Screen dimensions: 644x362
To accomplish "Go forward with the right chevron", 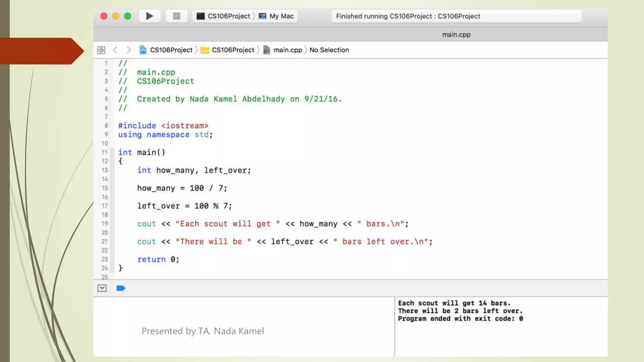I will click(128, 50).
